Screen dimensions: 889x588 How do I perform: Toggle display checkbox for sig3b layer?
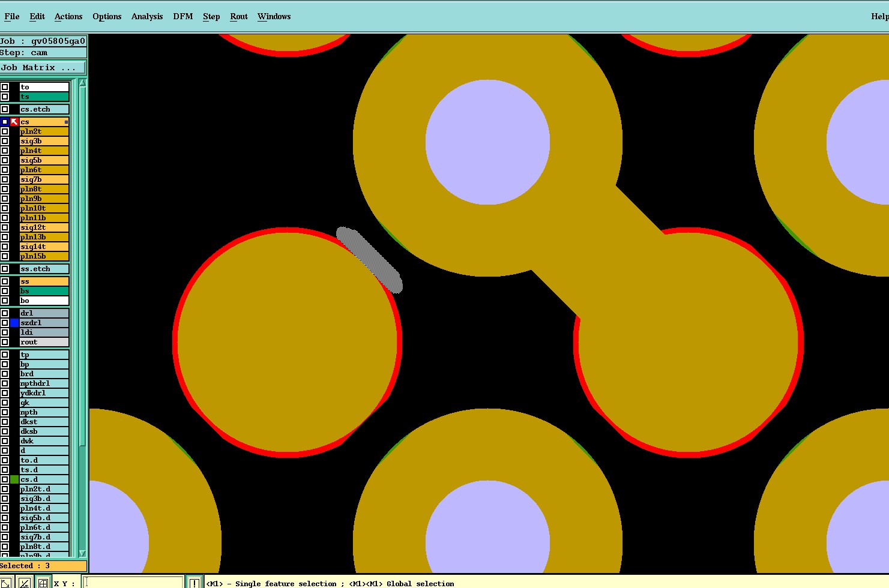pos(5,141)
